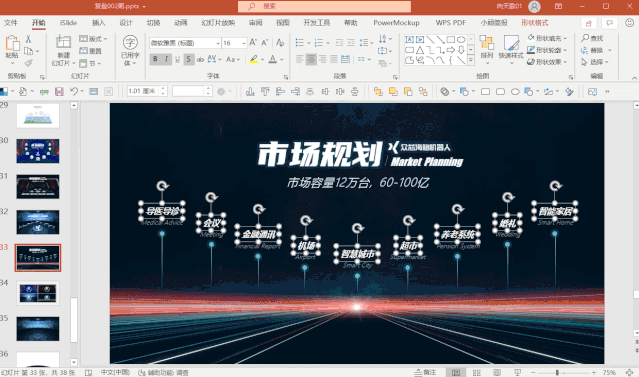
Task: Toggle Italic formatting
Action: click(x=166, y=60)
